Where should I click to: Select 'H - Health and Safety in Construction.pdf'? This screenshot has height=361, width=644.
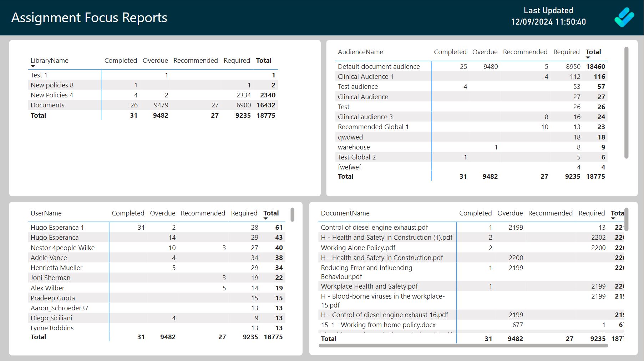tap(471, 258)
